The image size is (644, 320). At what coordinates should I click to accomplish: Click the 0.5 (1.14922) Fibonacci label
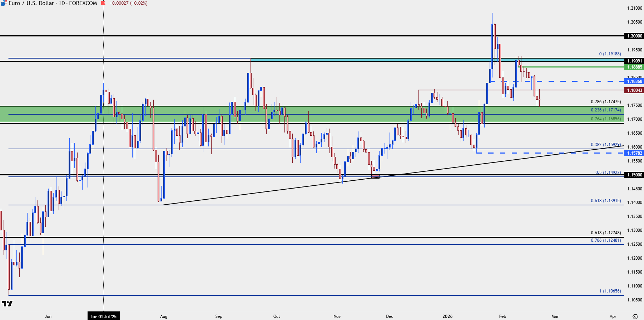(x=608, y=172)
